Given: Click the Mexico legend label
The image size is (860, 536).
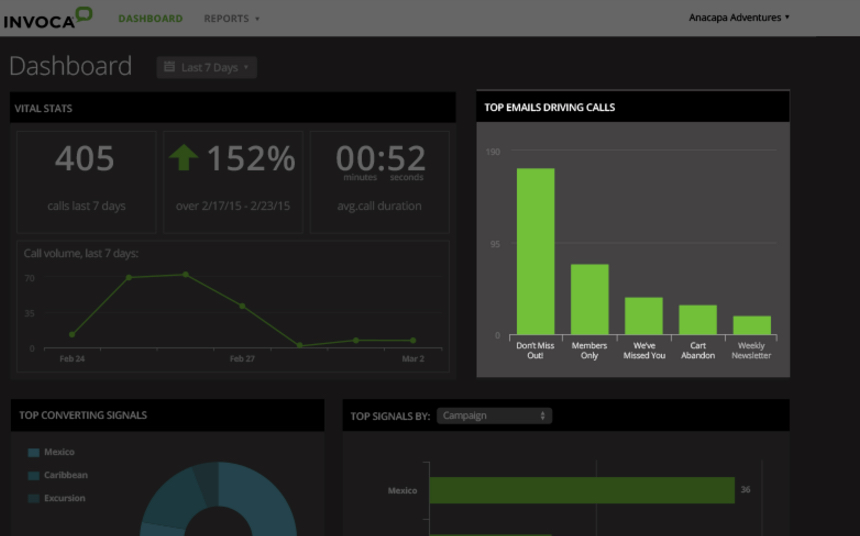Looking at the screenshot, I should pos(59,452).
